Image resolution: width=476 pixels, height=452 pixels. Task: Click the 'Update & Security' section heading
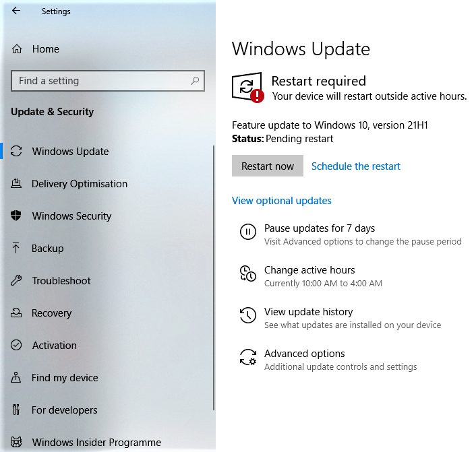coord(52,112)
